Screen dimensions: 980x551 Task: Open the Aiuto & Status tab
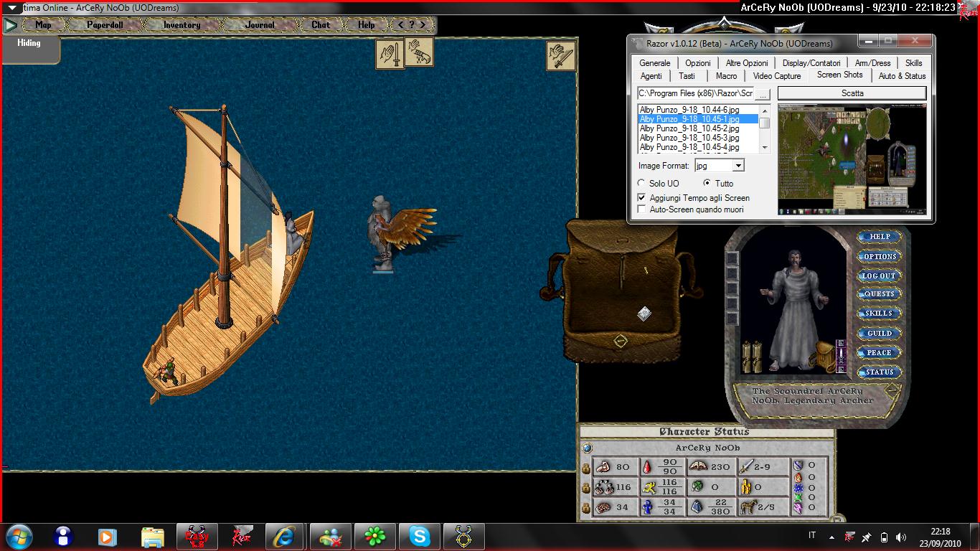[x=903, y=76]
